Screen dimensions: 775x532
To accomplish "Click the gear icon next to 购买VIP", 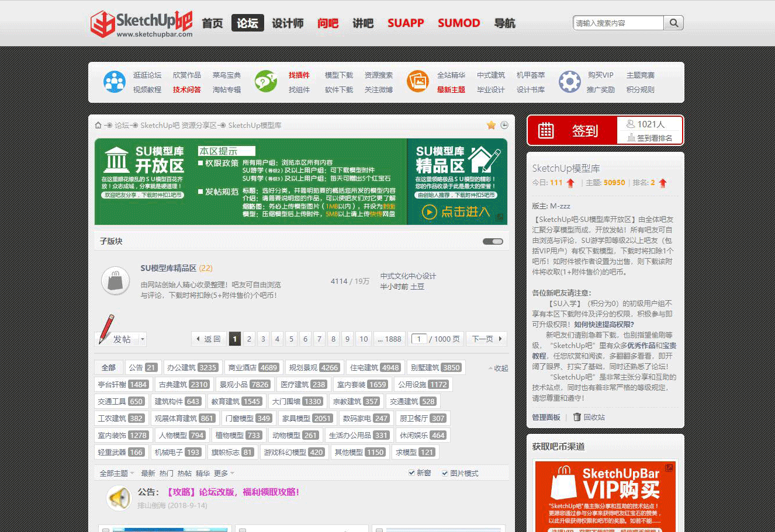I will point(569,82).
